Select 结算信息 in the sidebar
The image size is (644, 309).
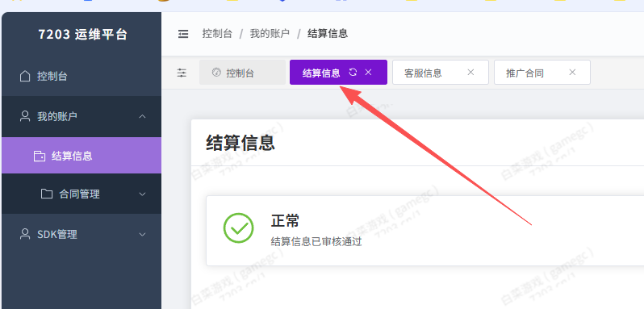[82, 156]
